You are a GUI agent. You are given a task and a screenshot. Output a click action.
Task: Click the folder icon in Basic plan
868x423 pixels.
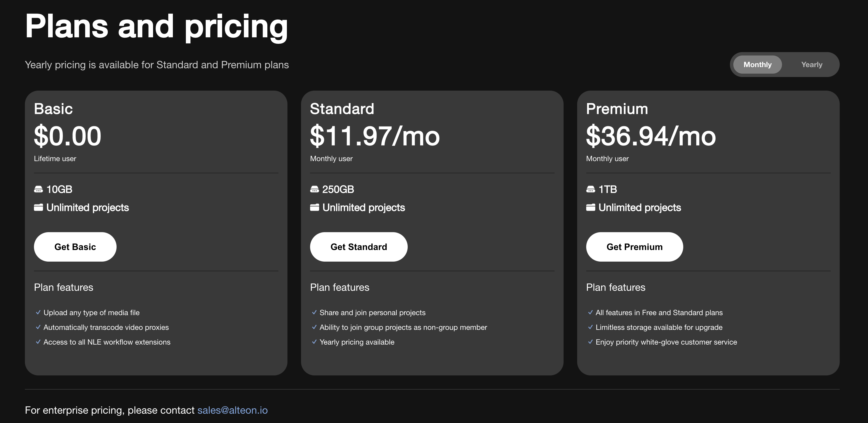[38, 208]
